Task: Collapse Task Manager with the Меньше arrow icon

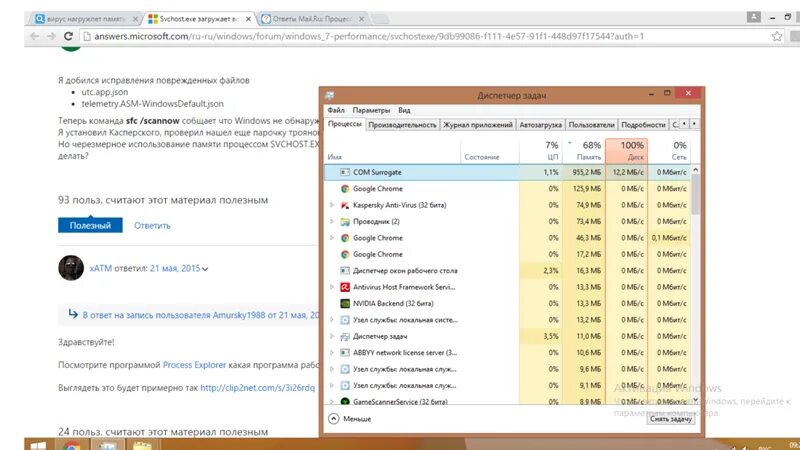Action: coord(333,418)
